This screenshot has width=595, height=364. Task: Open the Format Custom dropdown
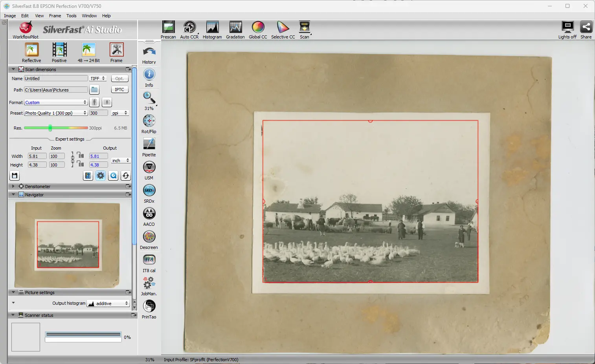[56, 102]
